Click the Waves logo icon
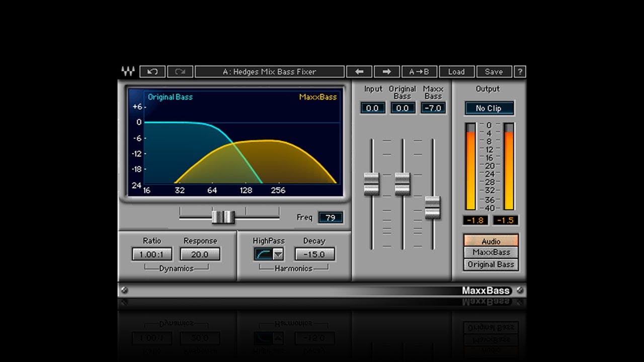 [x=129, y=71]
